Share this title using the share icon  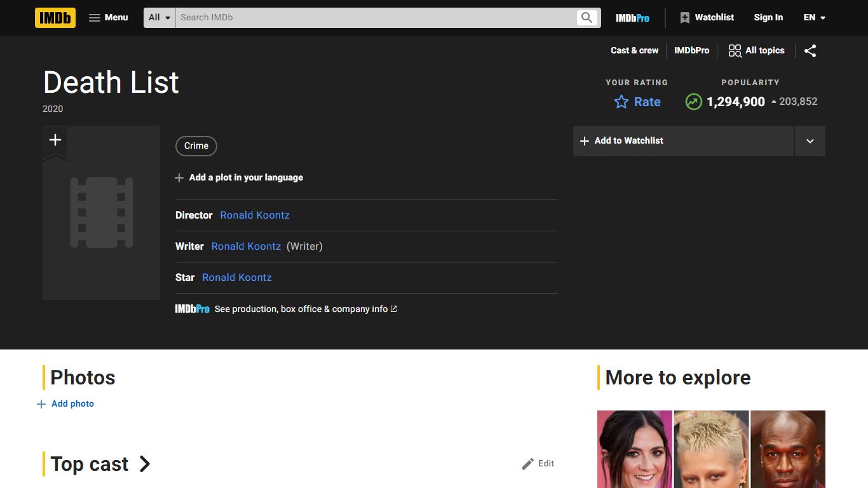[810, 51]
